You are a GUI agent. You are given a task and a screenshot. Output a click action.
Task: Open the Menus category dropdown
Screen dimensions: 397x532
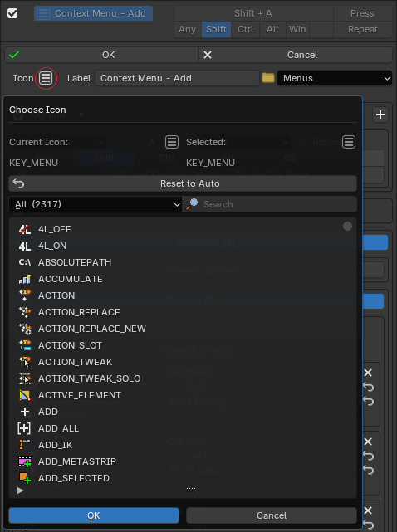[335, 78]
